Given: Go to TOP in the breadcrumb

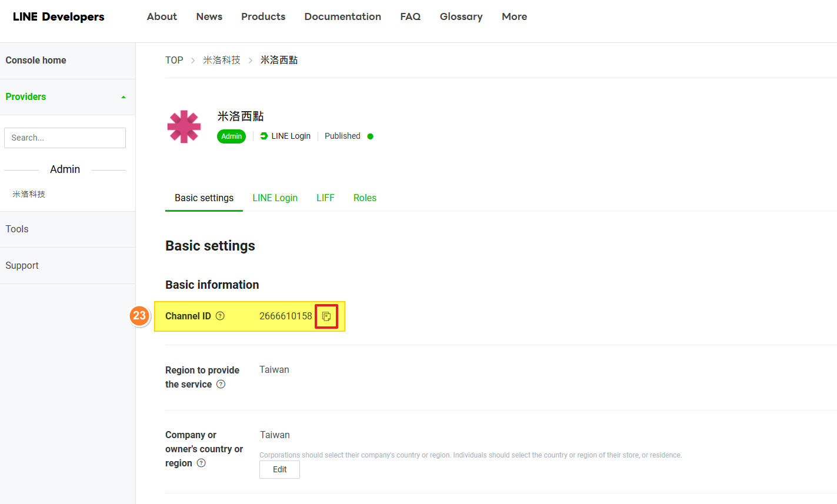Looking at the screenshot, I should (x=174, y=60).
